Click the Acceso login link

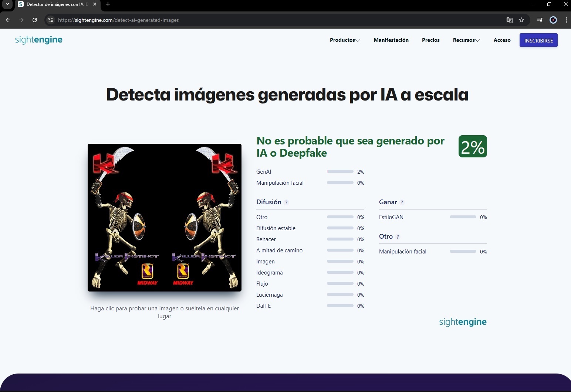pyautogui.click(x=502, y=40)
